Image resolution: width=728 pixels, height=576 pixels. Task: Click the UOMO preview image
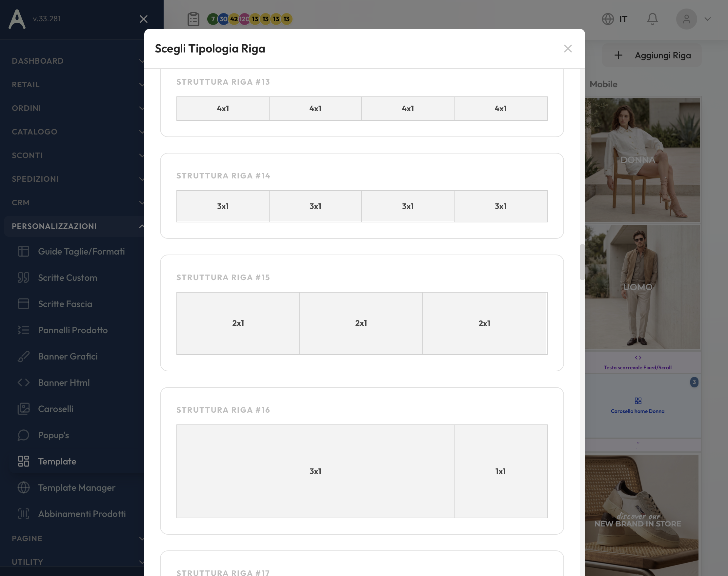[642, 287]
